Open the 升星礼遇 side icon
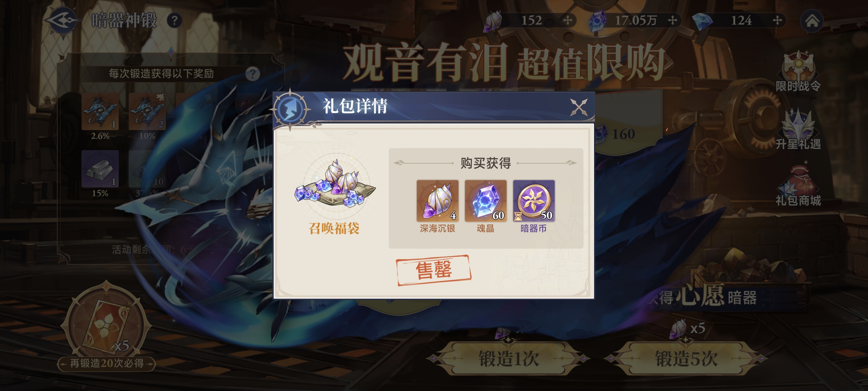This screenshot has height=391, width=868. coord(798,129)
